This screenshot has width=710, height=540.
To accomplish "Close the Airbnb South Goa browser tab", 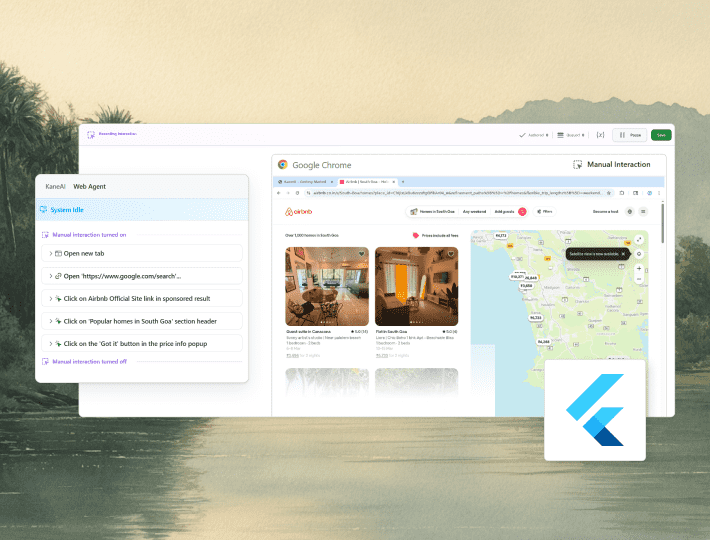I will pos(394,182).
